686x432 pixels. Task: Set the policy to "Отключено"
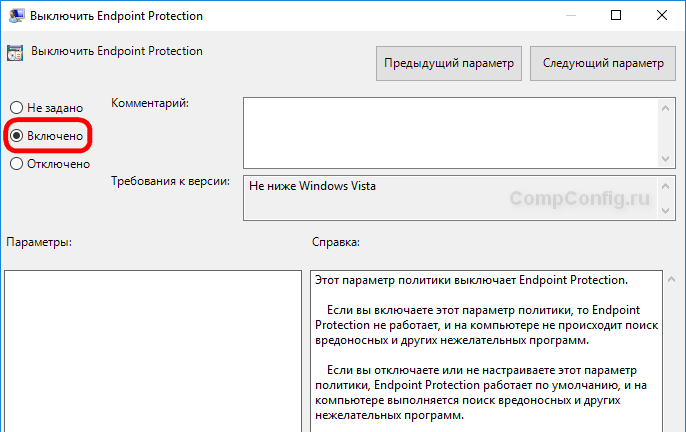16,163
